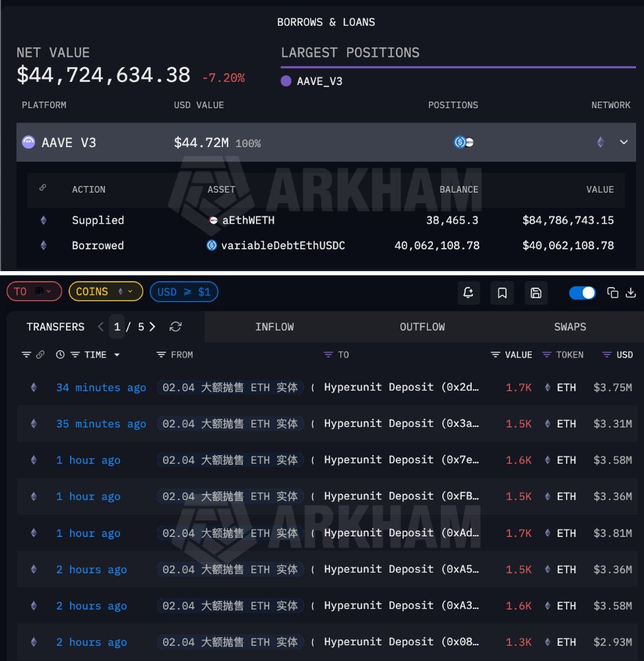The height and width of the screenshot is (661, 644).
Task: Click the filter icon beside FROM
Action: pos(161,355)
